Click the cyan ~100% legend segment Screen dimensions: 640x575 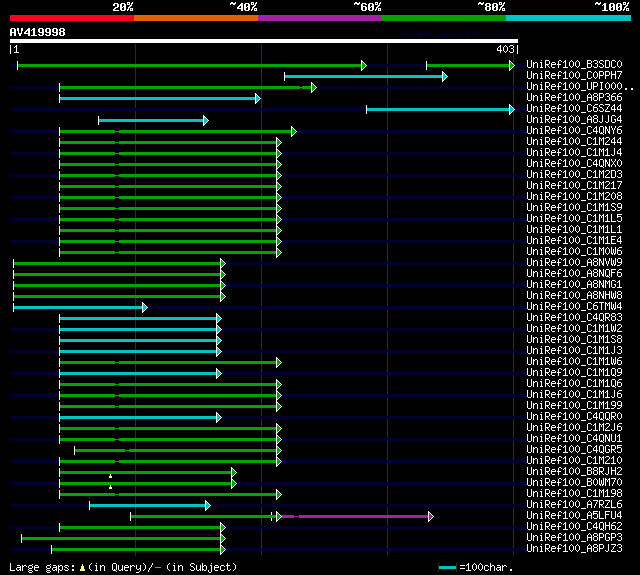[569, 18]
